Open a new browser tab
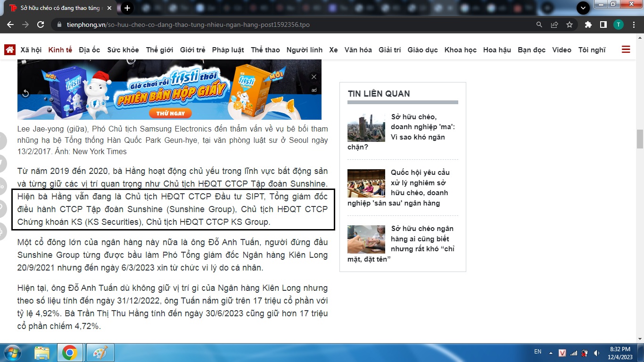Viewport: 644px width, 362px height. (127, 8)
